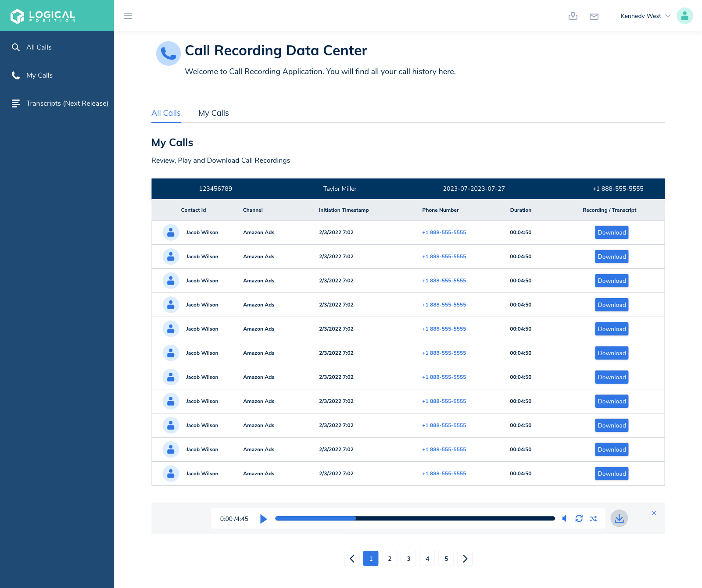This screenshot has width=702, height=588.
Task: Click the phone icon beside the page title
Action: [x=168, y=53]
